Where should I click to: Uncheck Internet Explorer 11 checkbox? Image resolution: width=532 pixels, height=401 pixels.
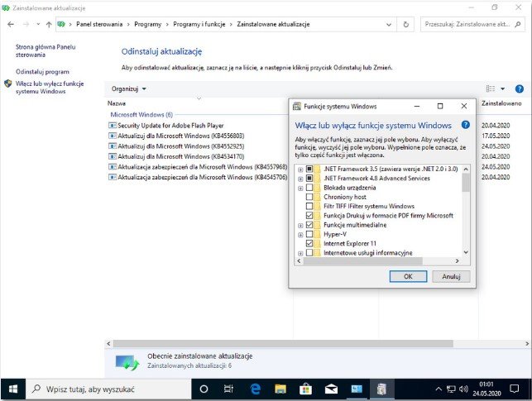[309, 243]
